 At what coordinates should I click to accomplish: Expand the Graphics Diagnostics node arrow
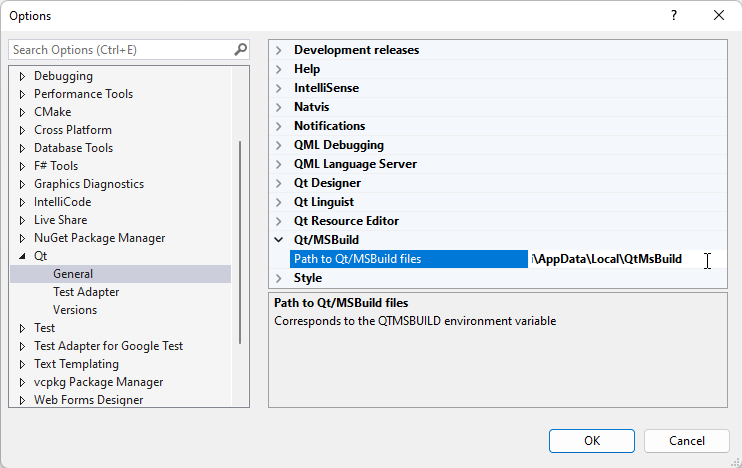click(22, 184)
